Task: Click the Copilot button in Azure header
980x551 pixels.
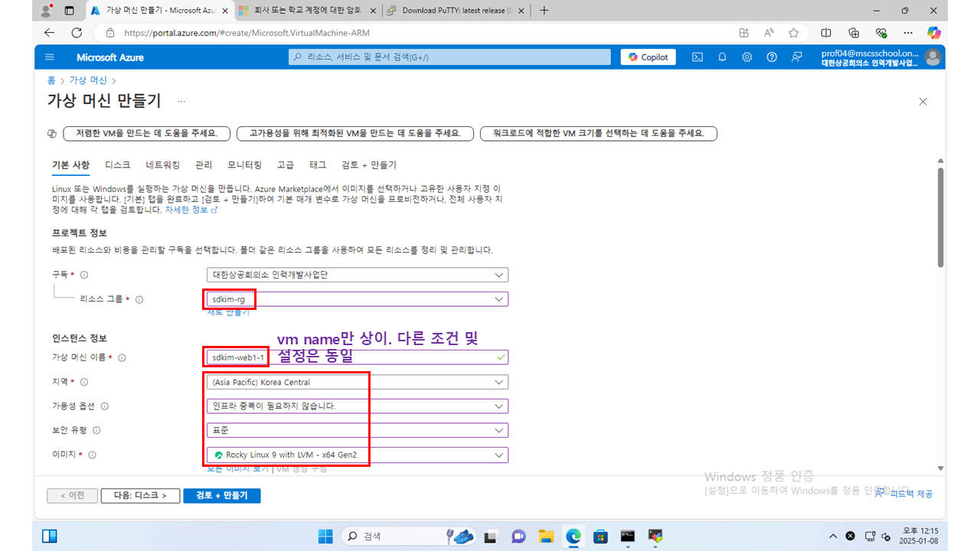Action: (x=648, y=57)
